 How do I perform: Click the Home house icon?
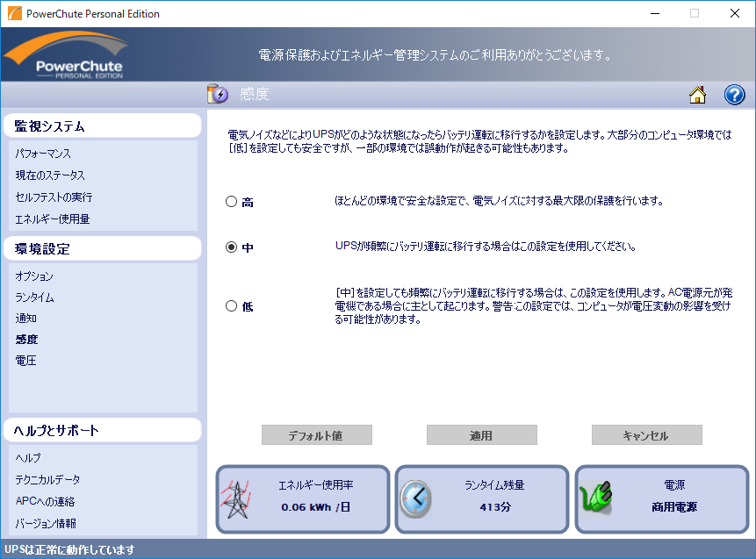[x=697, y=95]
